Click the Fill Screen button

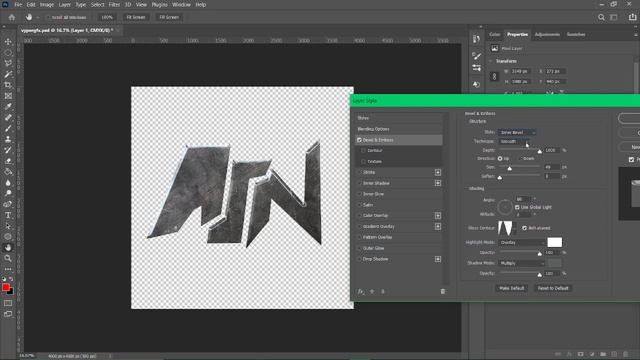pyautogui.click(x=169, y=18)
